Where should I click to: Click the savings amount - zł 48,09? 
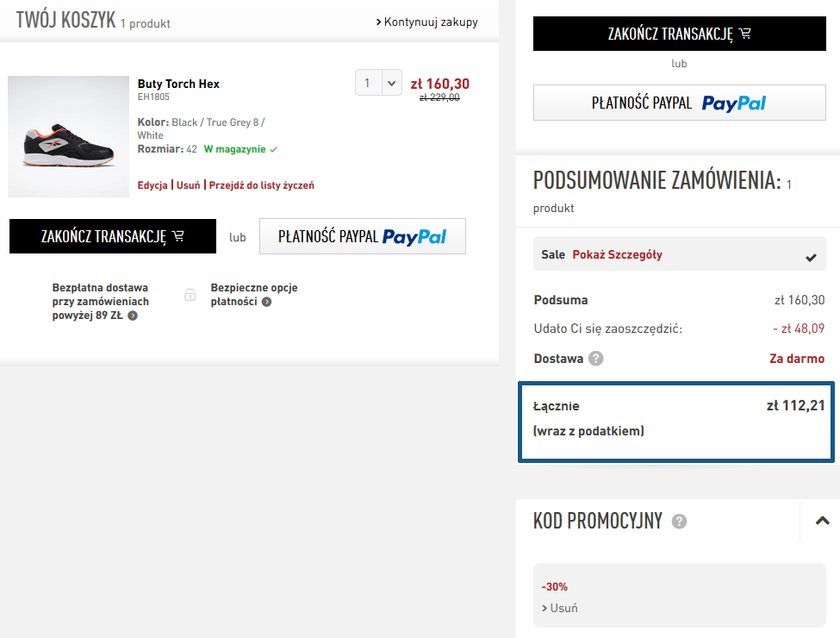pos(798,328)
